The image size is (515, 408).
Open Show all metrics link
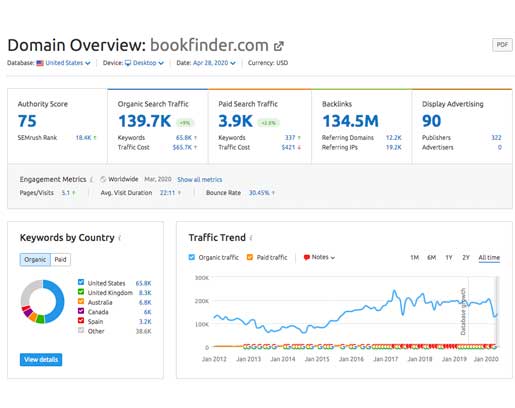200,180
